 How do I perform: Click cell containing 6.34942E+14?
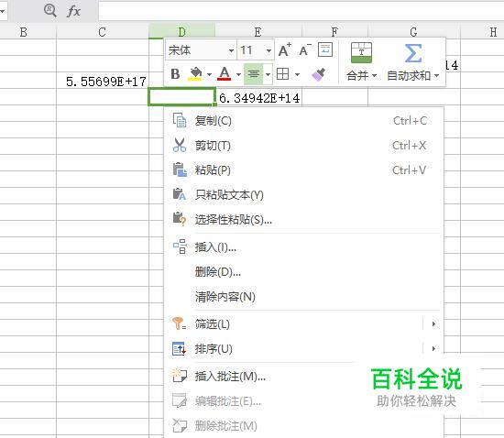(x=258, y=98)
